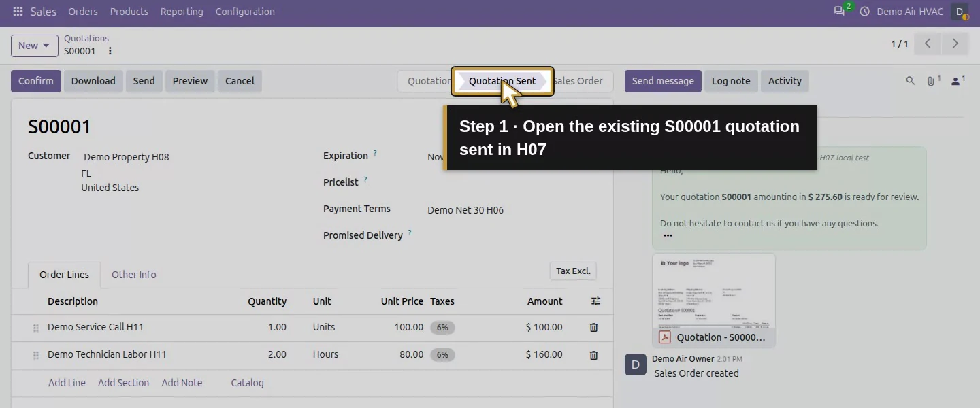Open the activities clock icon
The width and height of the screenshot is (980, 408).
pos(865,12)
